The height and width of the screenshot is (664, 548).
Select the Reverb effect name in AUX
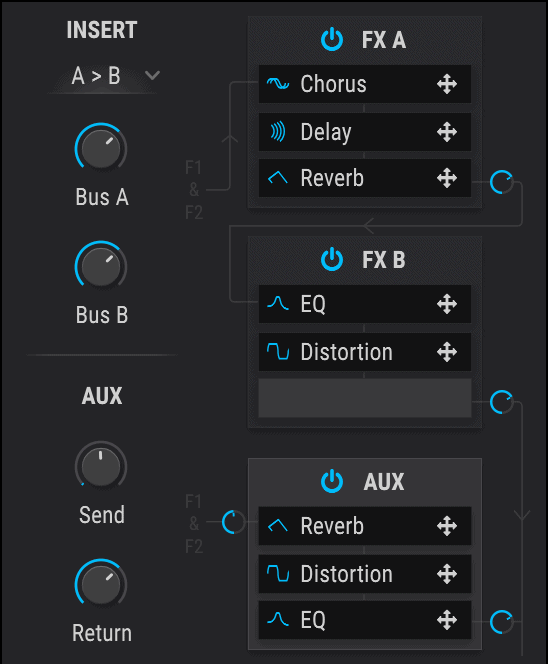(332, 526)
